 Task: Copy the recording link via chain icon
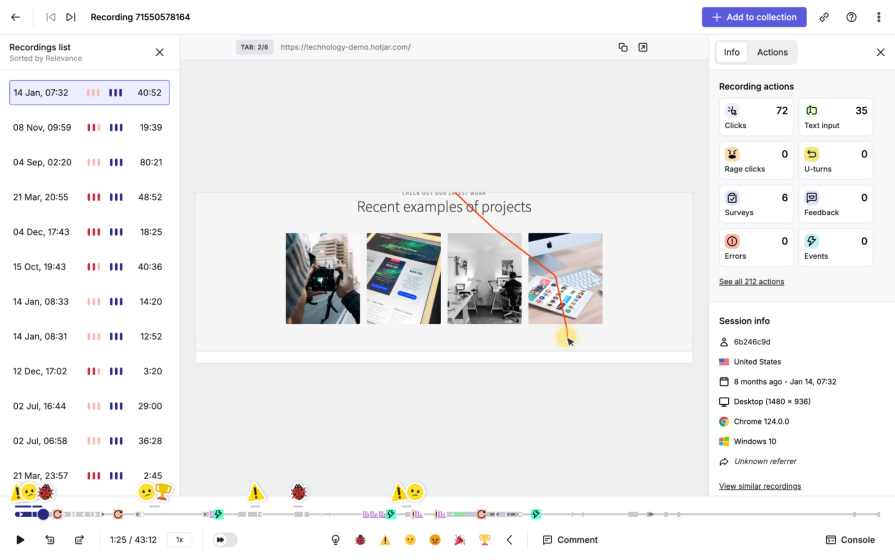[824, 17]
